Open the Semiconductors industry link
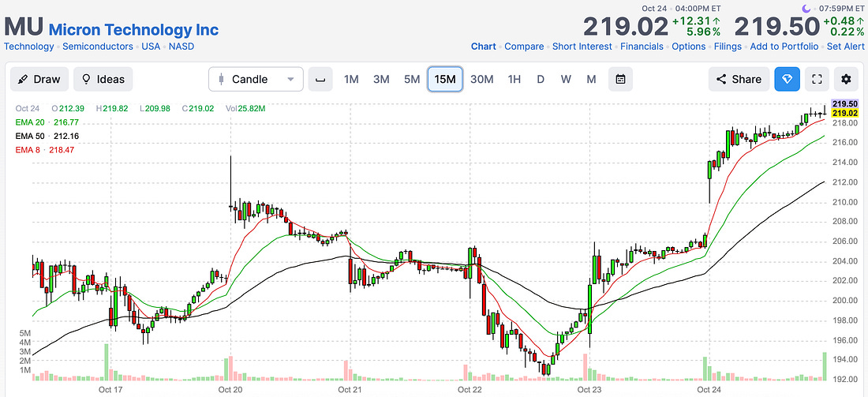 coord(97,47)
